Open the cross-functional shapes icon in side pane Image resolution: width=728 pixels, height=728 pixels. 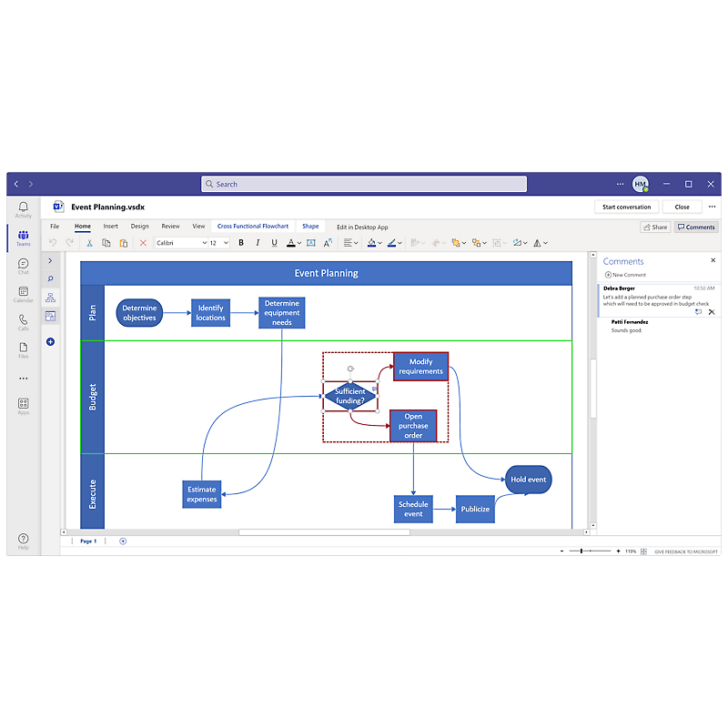[x=50, y=316]
